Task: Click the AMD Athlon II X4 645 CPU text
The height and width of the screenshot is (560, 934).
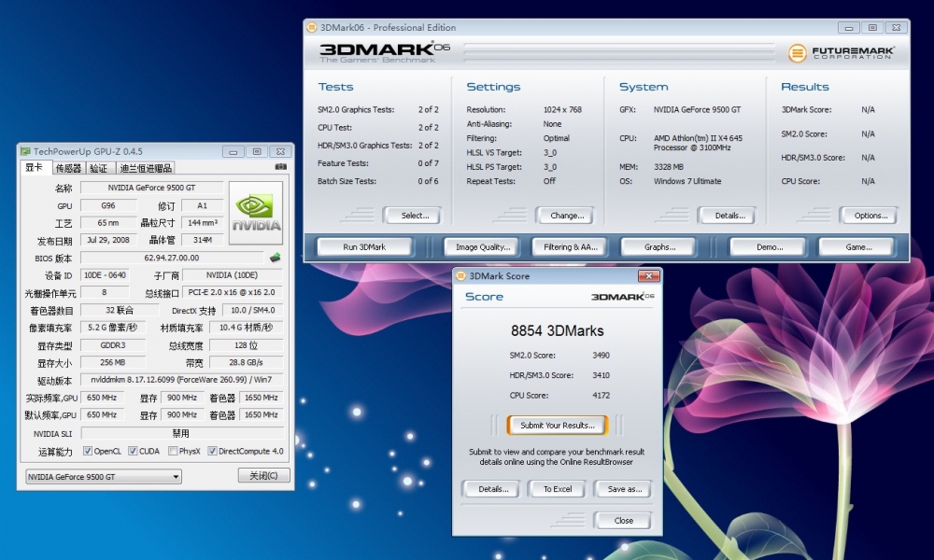Action: [698, 143]
